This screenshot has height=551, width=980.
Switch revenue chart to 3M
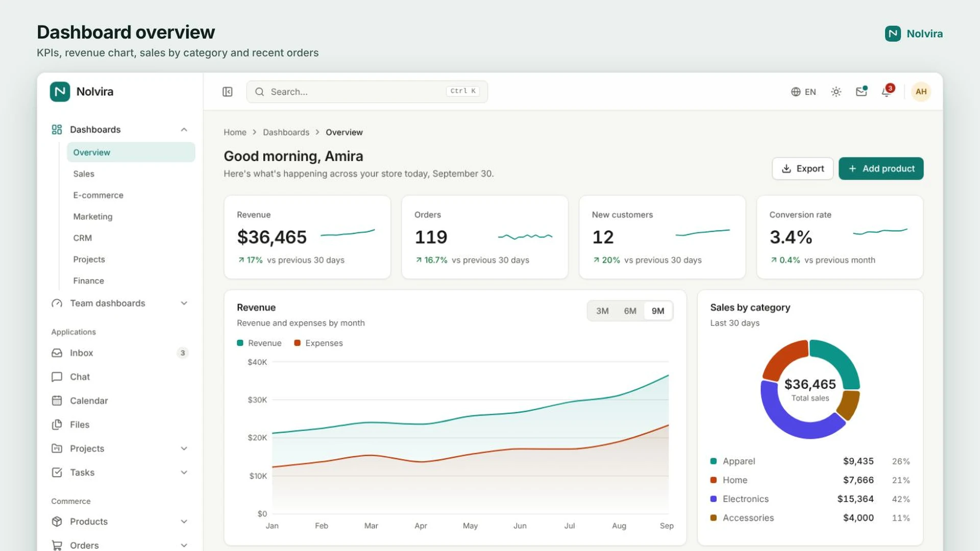coord(602,311)
